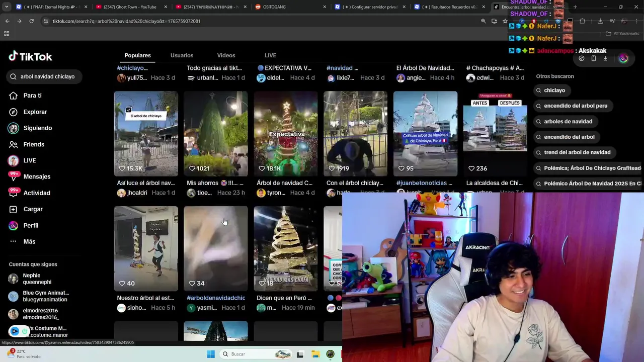The width and height of the screenshot is (644, 362).
Task: Switch to the Usuarios tab
Action: [x=182, y=55]
